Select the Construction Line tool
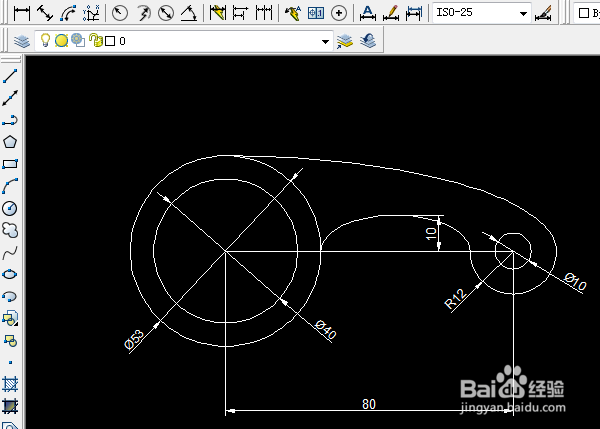Viewport: 600px width, 429px height. 10,98
